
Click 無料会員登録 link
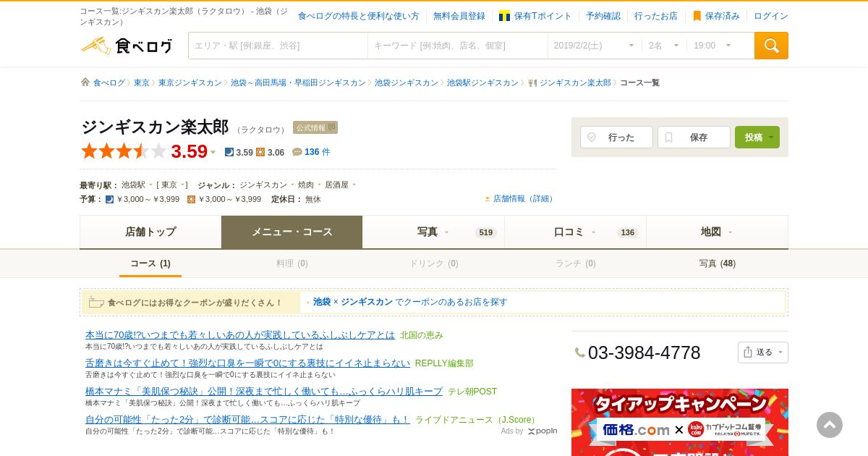pyautogui.click(x=459, y=16)
